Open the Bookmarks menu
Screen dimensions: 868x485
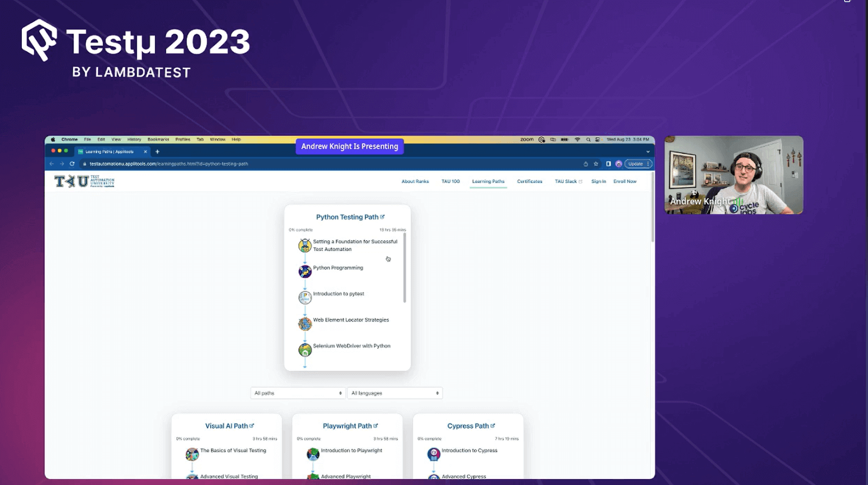[x=158, y=139]
